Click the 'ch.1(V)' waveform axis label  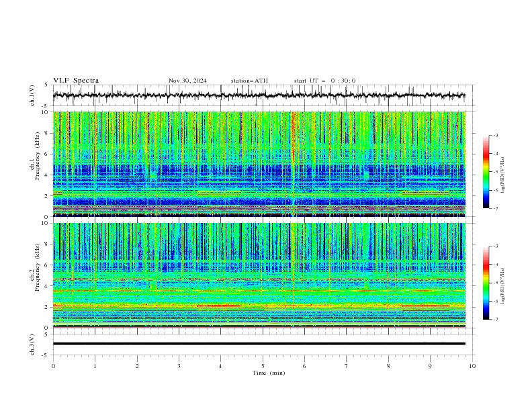pyautogui.click(x=32, y=95)
